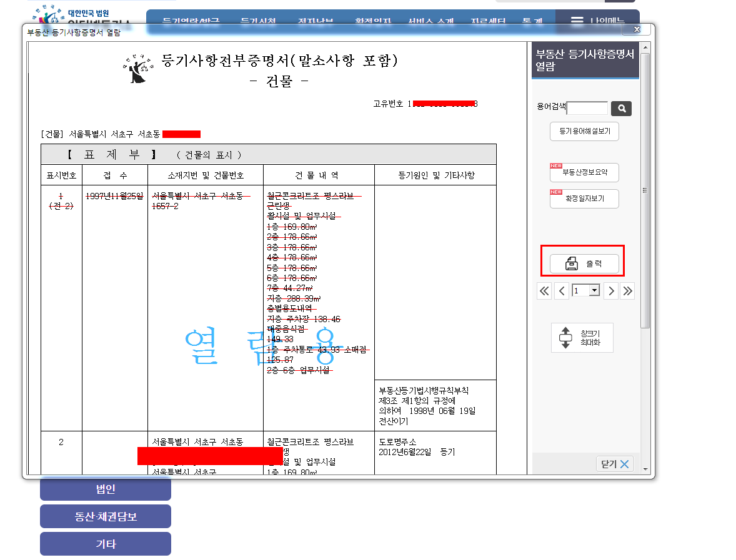The height and width of the screenshot is (560, 736).
Task: Click the 출력 print button
Action: tap(584, 263)
